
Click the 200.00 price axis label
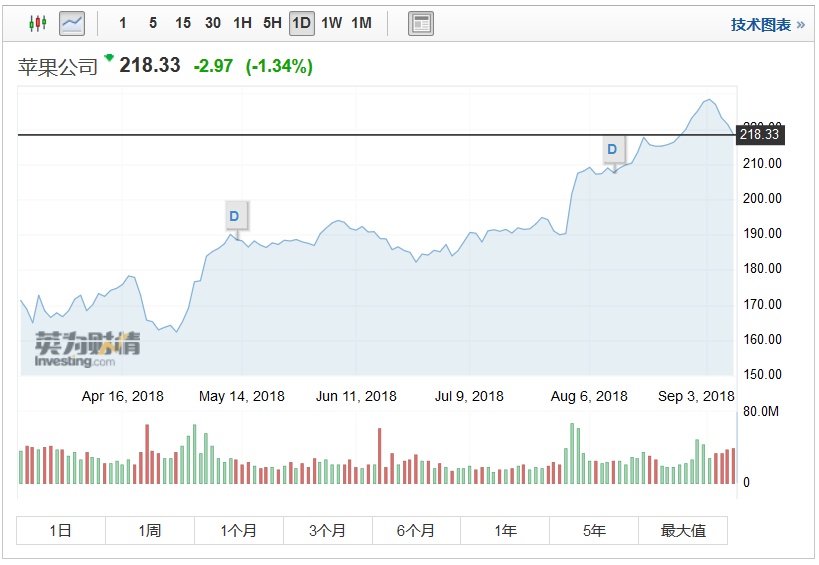(x=762, y=198)
